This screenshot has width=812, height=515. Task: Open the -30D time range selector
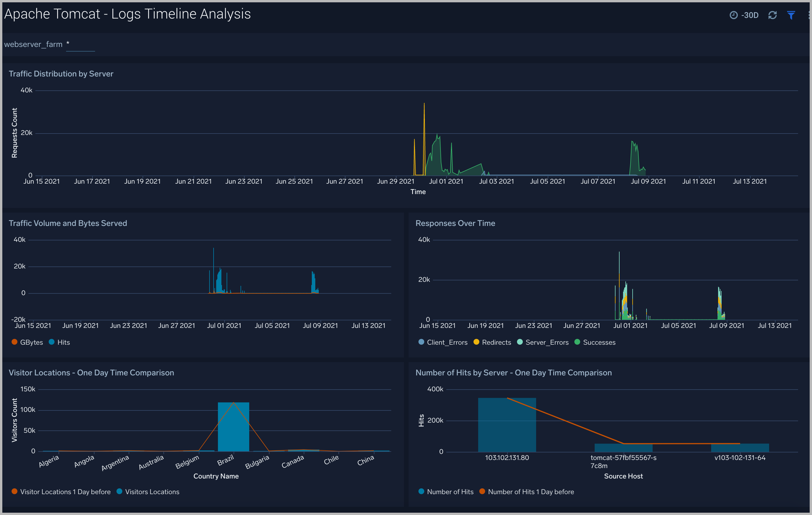pyautogui.click(x=749, y=15)
